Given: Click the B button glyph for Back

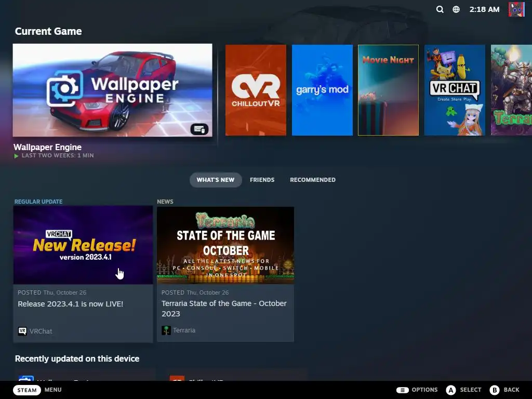Looking at the screenshot, I should tap(495, 390).
